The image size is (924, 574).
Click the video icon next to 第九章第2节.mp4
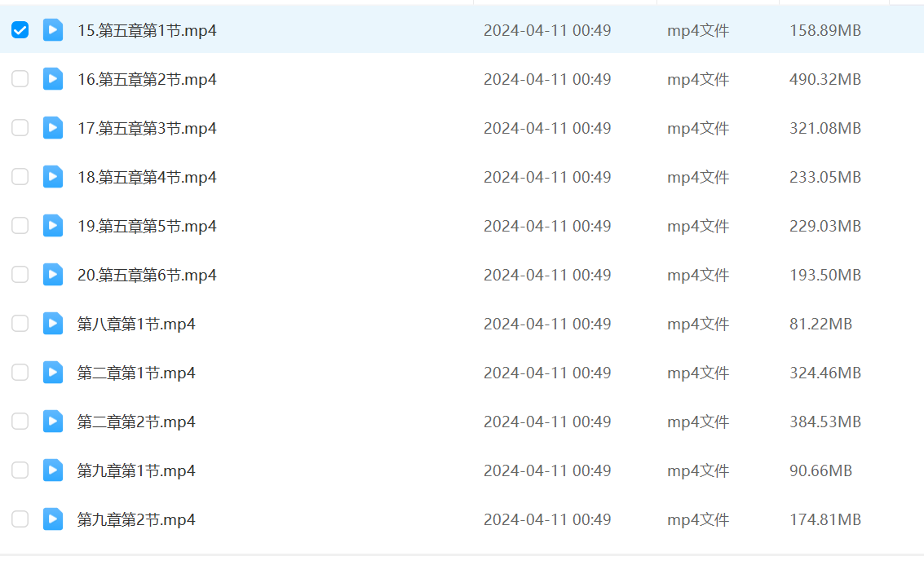tap(53, 519)
